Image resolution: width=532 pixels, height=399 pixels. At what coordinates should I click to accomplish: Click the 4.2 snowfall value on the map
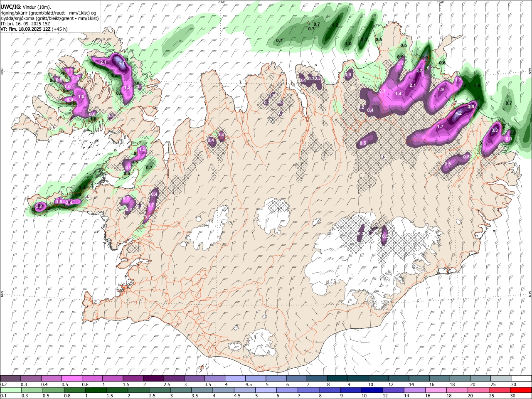pos(459,113)
